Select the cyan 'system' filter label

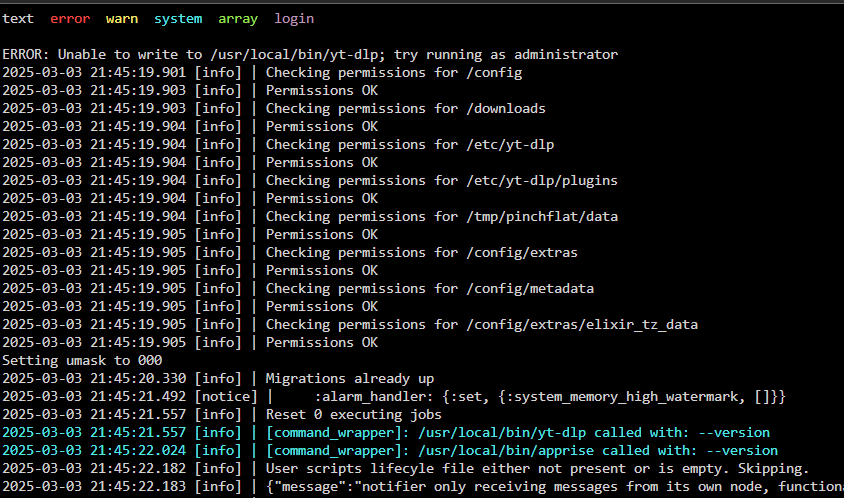pyautogui.click(x=178, y=19)
